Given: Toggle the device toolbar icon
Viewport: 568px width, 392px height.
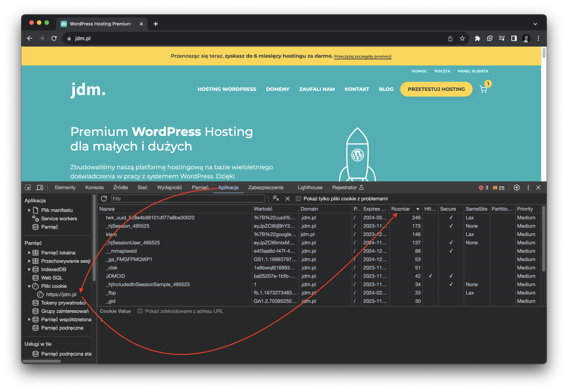Looking at the screenshot, I should [x=40, y=188].
